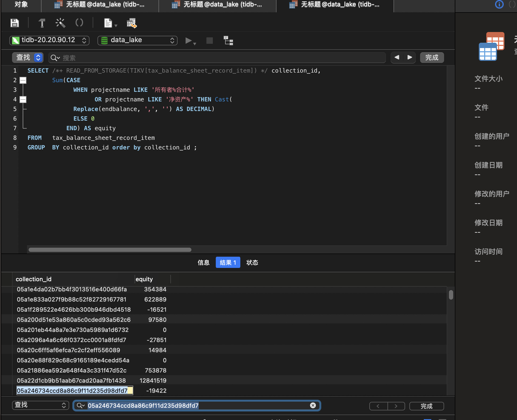Open the lower 查找 mode dropdown
Image resolution: width=517 pixels, height=420 pixels.
pyautogui.click(x=40, y=405)
